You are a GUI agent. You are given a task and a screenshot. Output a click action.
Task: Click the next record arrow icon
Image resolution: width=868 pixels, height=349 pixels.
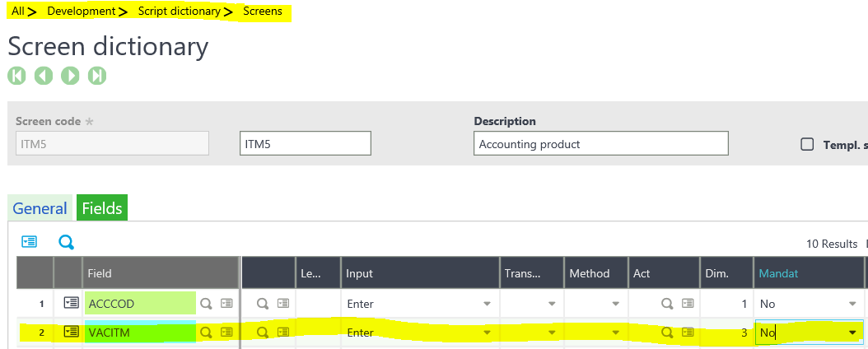[71, 76]
